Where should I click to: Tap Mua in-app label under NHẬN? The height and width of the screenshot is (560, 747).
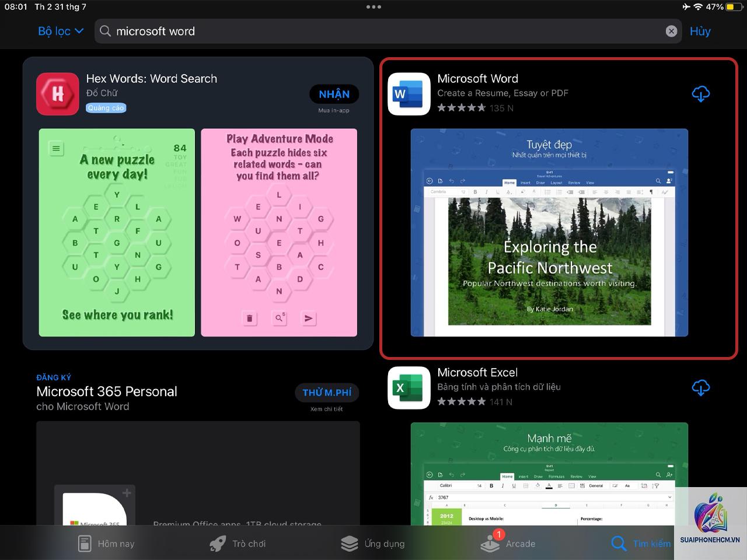[x=334, y=110]
